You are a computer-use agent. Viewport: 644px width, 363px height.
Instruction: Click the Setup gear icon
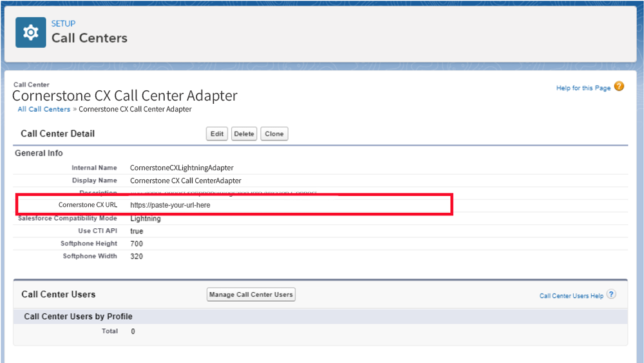tap(31, 32)
